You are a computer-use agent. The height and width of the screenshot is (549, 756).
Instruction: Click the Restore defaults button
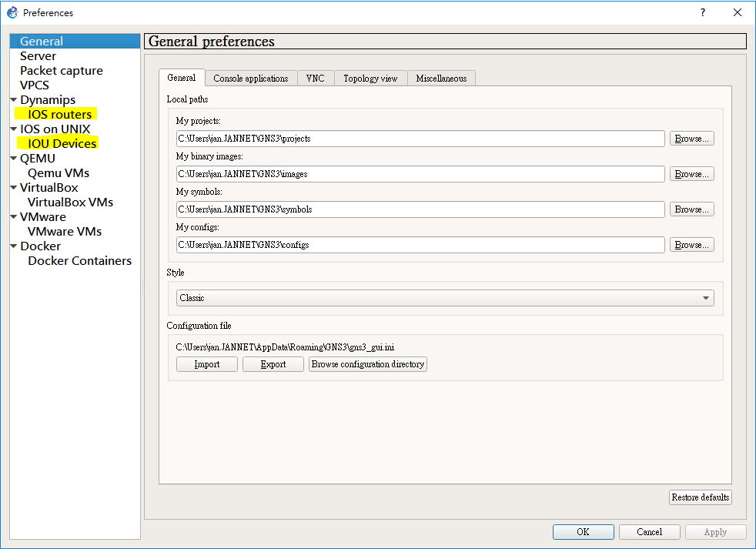(x=700, y=497)
